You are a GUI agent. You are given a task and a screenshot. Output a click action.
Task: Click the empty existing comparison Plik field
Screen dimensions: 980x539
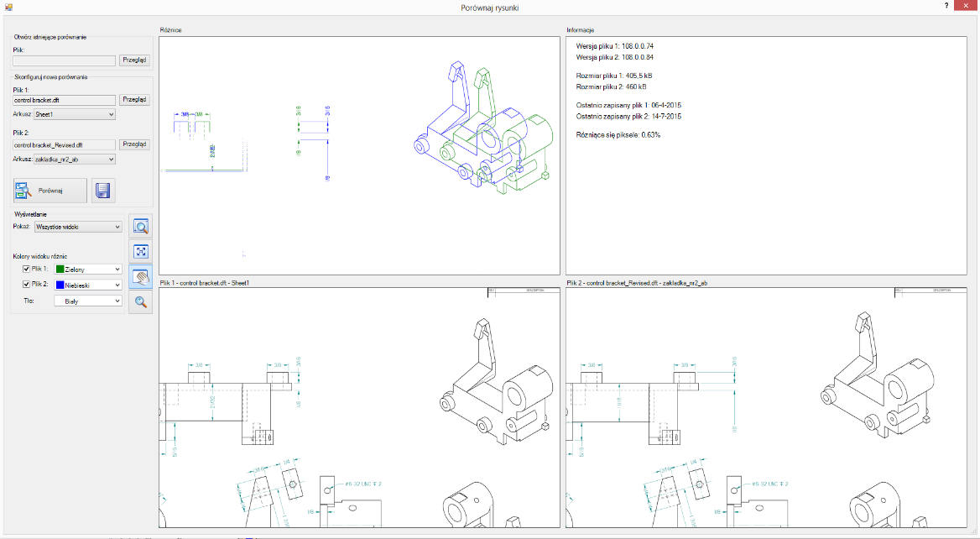coord(65,60)
